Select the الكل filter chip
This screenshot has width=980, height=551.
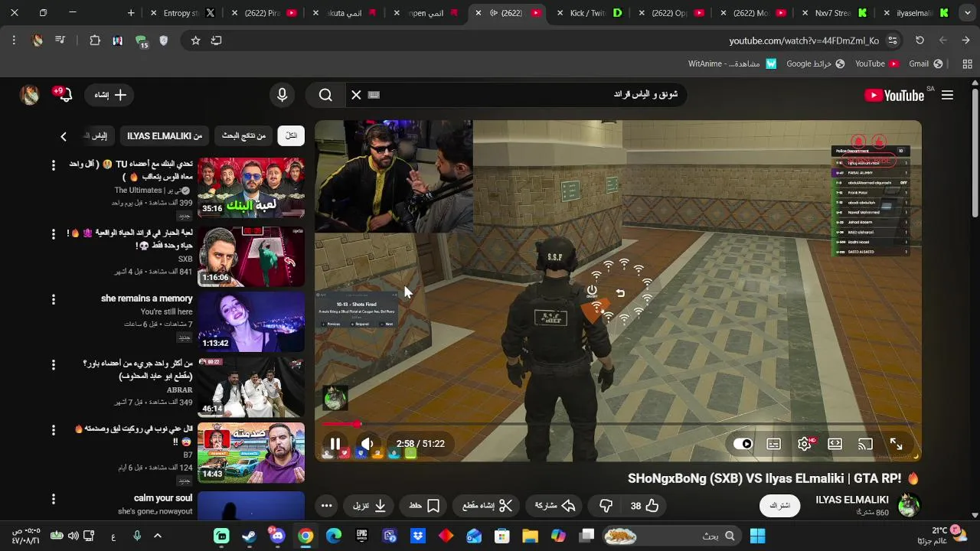point(291,135)
